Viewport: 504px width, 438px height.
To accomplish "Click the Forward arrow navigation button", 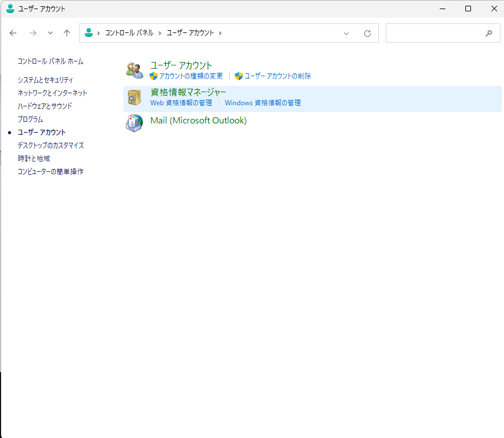I will pos(33,33).
